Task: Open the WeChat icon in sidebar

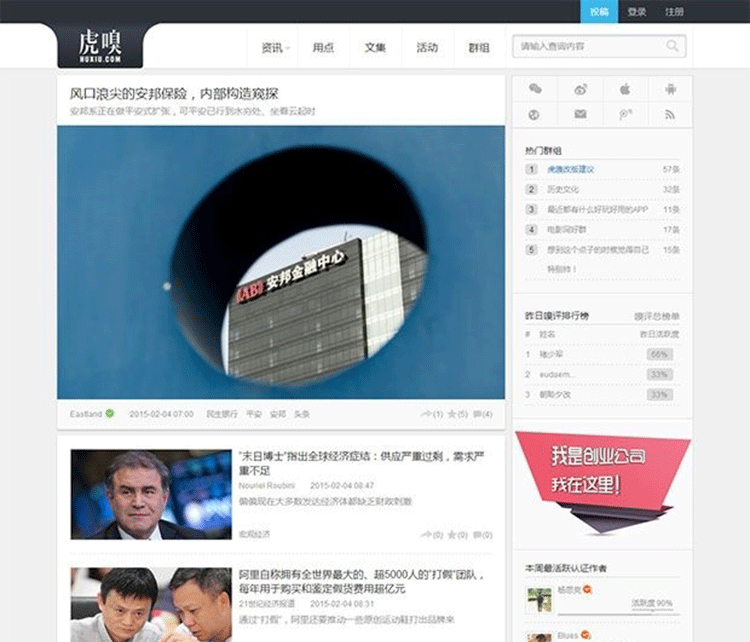Action: coord(535,89)
